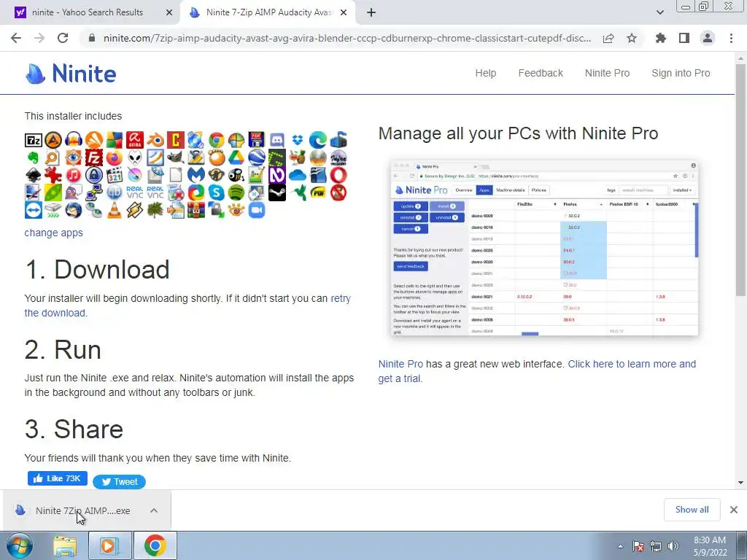Click the Inkscape app icon

click(34, 175)
